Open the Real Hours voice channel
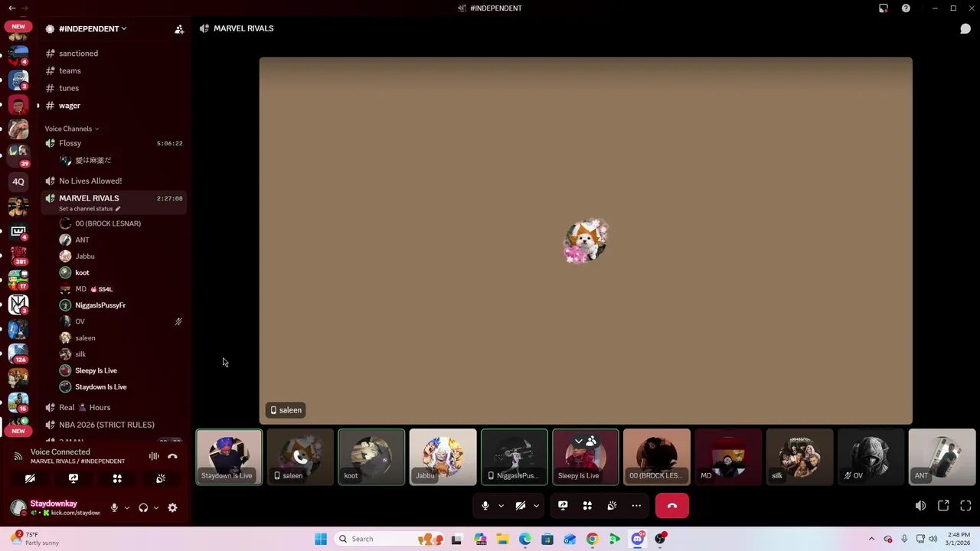 click(115, 407)
